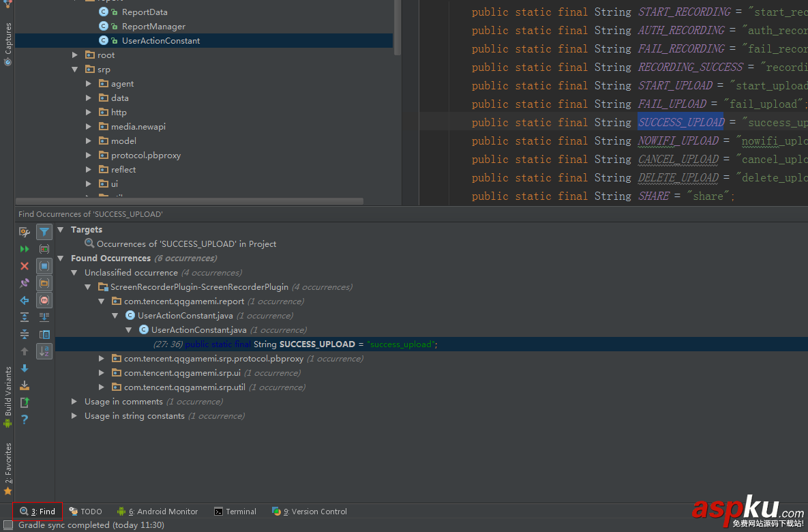
Task: Expand the root package folder
Action: pos(75,55)
